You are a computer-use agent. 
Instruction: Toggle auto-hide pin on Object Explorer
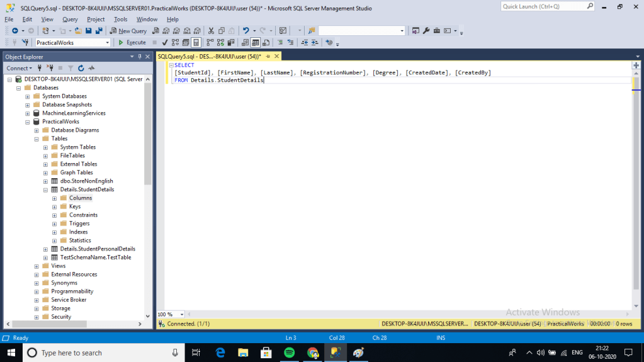pyautogui.click(x=140, y=57)
